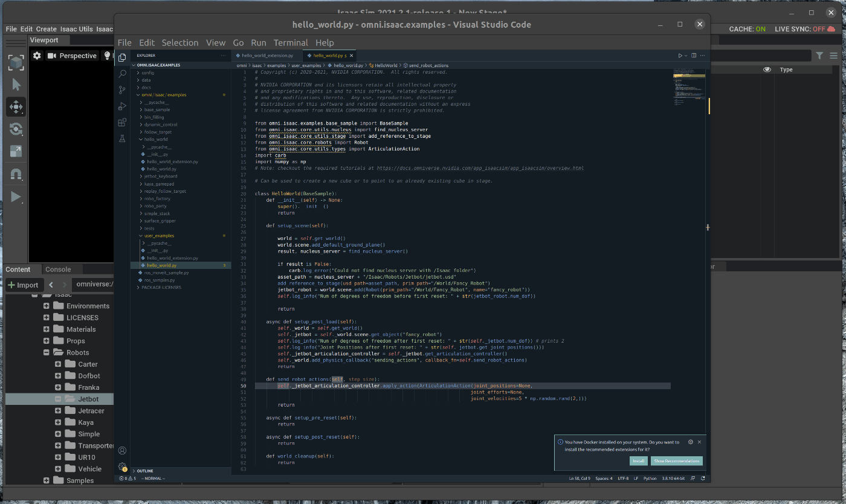Viewport: 846px width, 504px height.
Task: Expand the config folder in Explorer
Action: (181, 73)
